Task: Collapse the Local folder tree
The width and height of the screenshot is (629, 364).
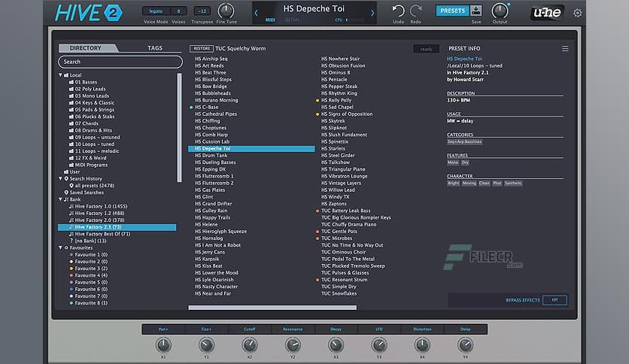Action: (x=61, y=75)
